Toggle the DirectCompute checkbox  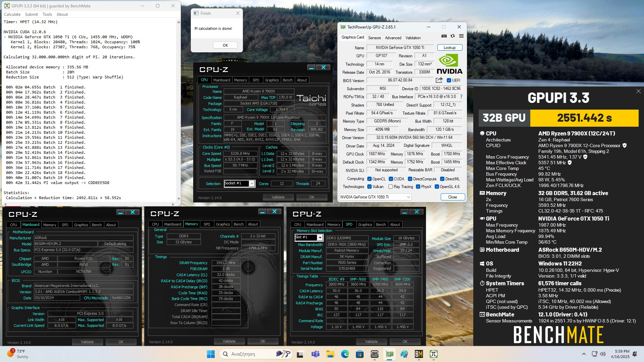click(x=410, y=179)
